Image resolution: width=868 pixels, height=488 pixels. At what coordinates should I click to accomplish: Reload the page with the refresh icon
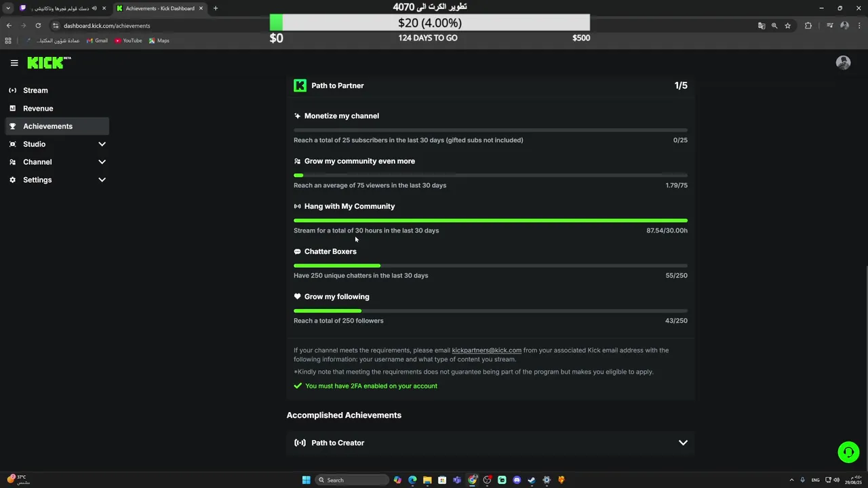pos(38,26)
